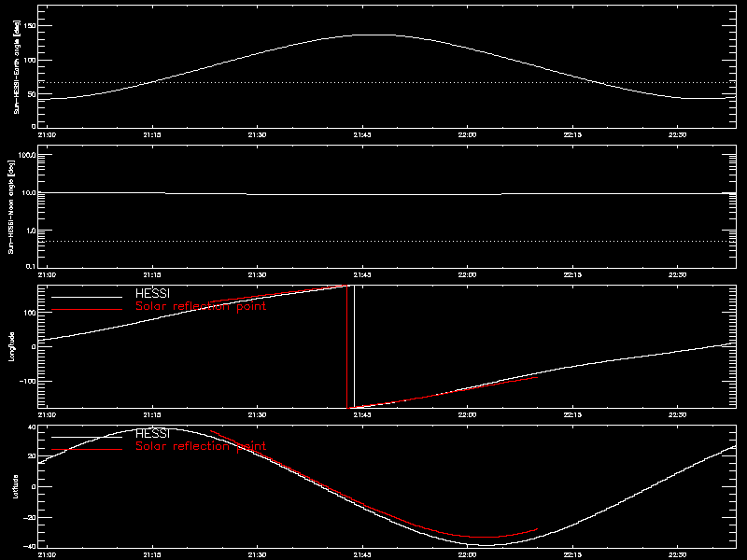Click the dotted threshold line in Noon angle plot
Image resolution: width=747 pixels, height=560 pixels.
tap(387, 242)
